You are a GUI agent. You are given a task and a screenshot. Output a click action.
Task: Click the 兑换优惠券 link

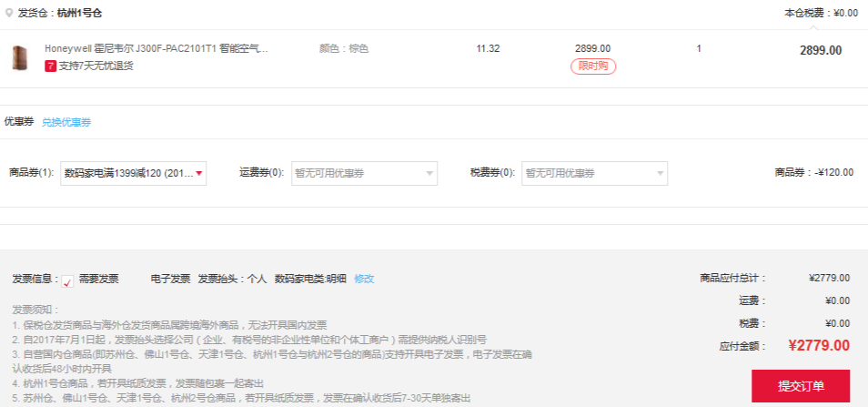(x=66, y=122)
